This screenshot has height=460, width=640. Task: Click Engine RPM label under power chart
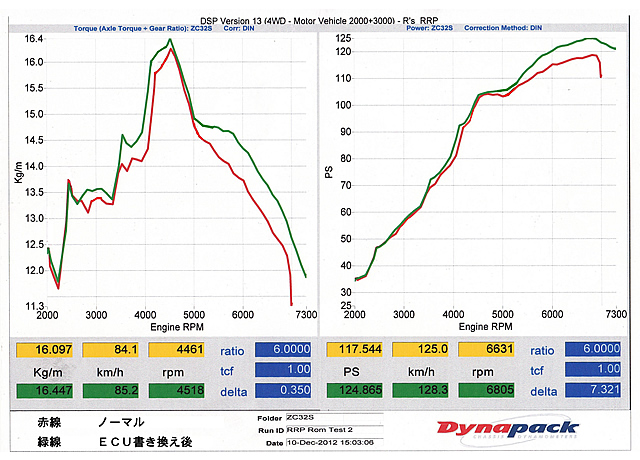click(485, 327)
